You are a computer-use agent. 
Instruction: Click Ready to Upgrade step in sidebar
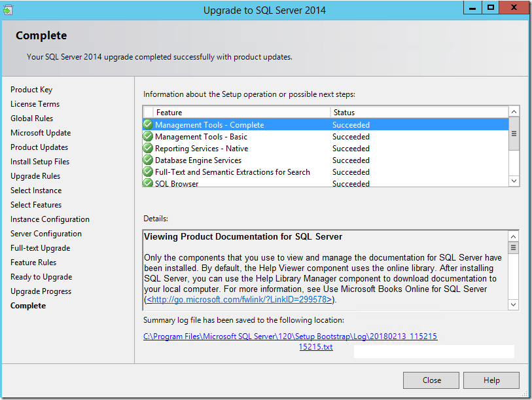click(x=41, y=277)
